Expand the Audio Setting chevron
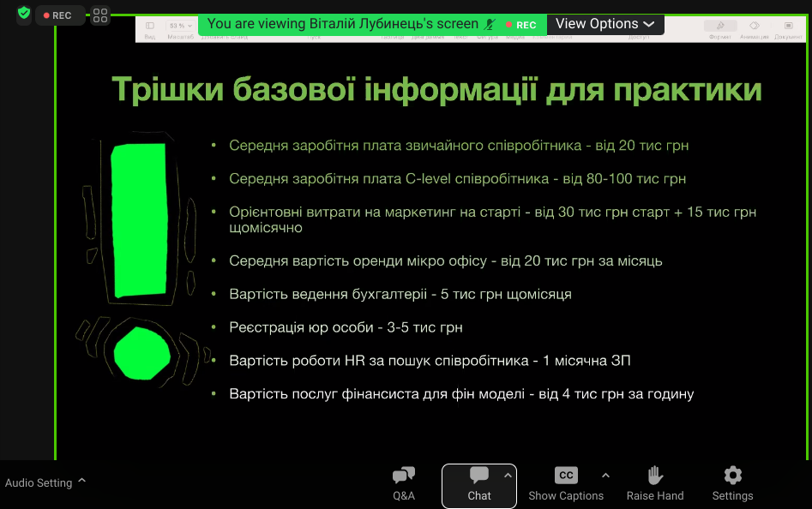This screenshot has width=812, height=509. [x=82, y=481]
